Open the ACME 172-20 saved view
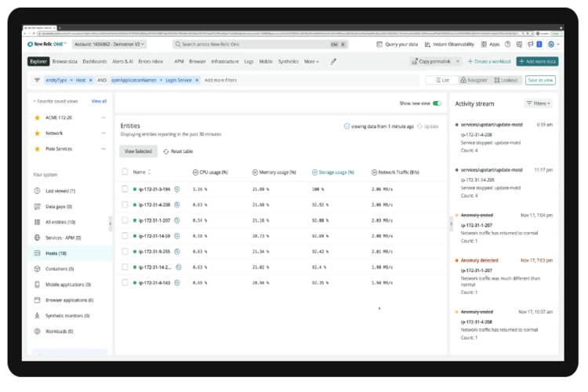 coord(59,118)
